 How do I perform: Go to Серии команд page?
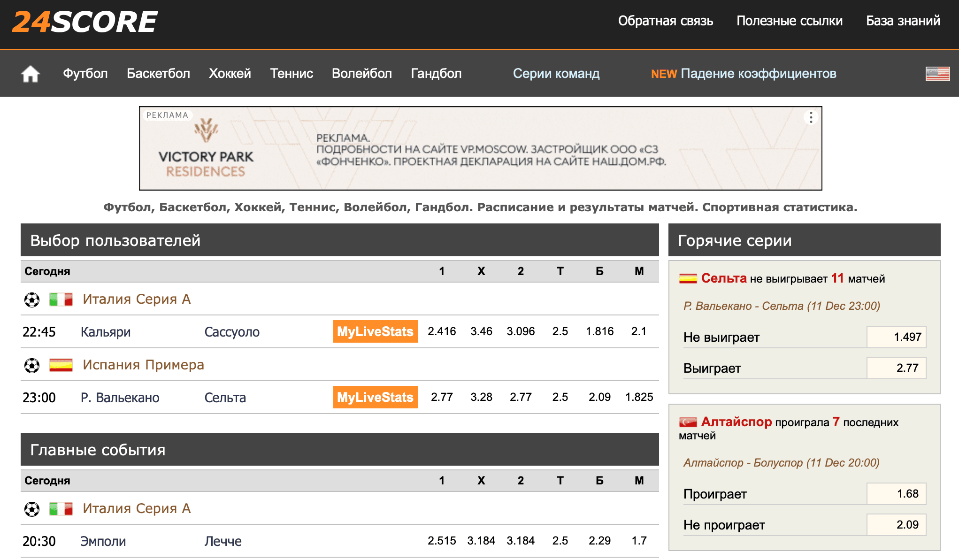pos(556,74)
